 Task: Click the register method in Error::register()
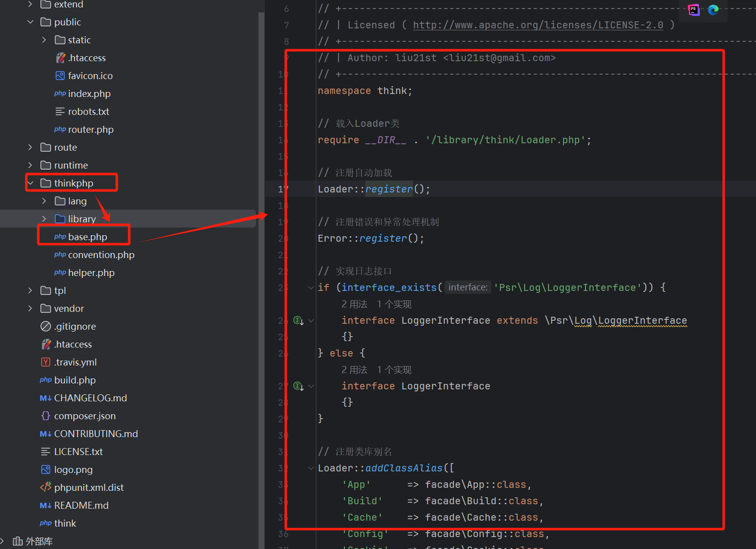coord(383,238)
